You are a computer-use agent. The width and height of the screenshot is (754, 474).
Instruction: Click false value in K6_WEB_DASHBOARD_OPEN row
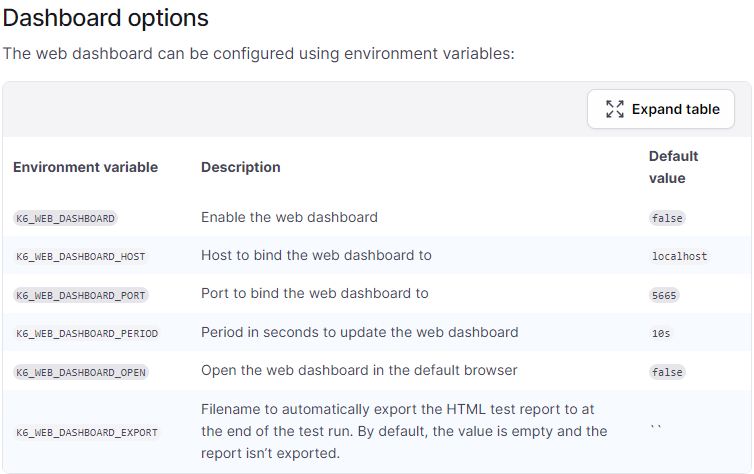coord(667,372)
